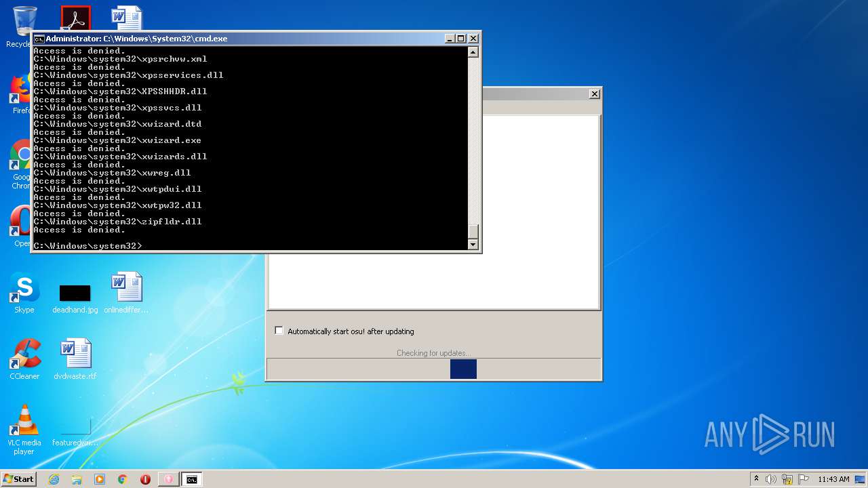The width and height of the screenshot is (868, 488).
Task: Open Opera from the taskbar
Action: [145, 479]
